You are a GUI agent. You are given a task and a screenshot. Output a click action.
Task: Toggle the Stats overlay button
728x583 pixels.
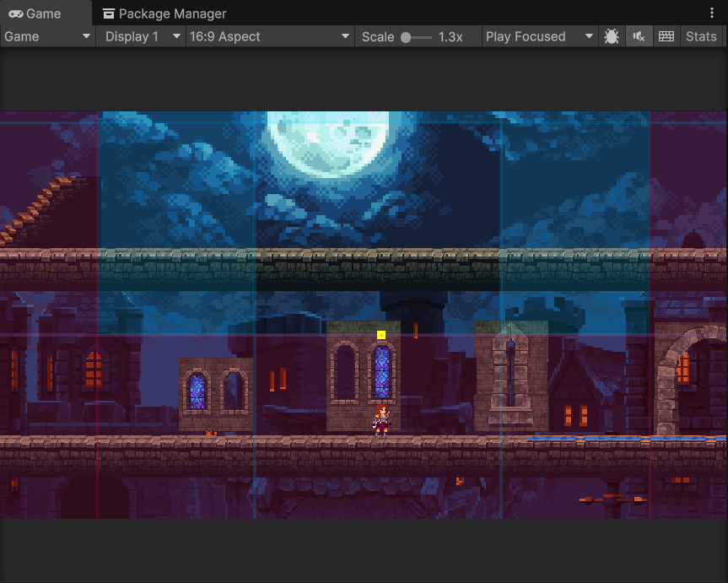[x=701, y=36]
